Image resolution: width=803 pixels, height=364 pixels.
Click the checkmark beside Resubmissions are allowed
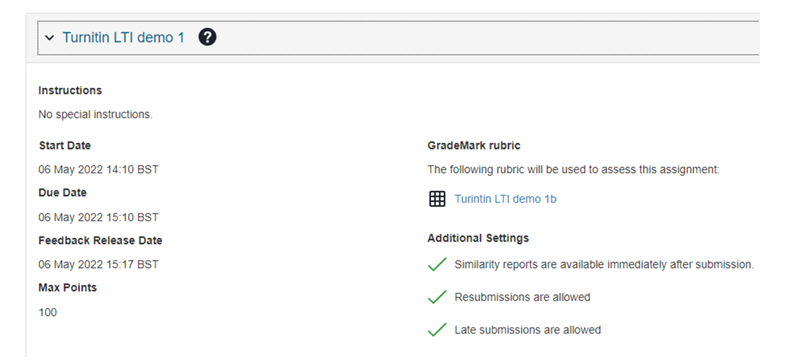coord(437,297)
